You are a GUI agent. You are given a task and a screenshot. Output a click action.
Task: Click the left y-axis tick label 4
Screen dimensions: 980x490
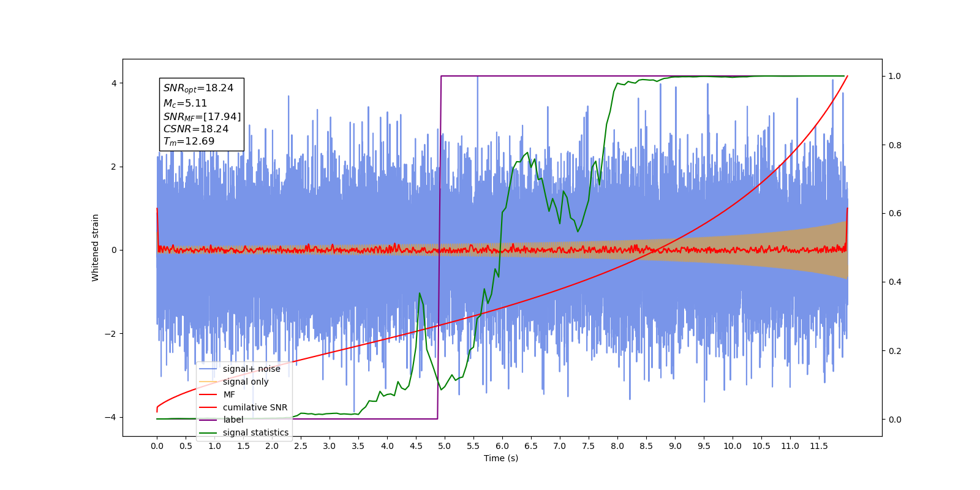point(114,83)
